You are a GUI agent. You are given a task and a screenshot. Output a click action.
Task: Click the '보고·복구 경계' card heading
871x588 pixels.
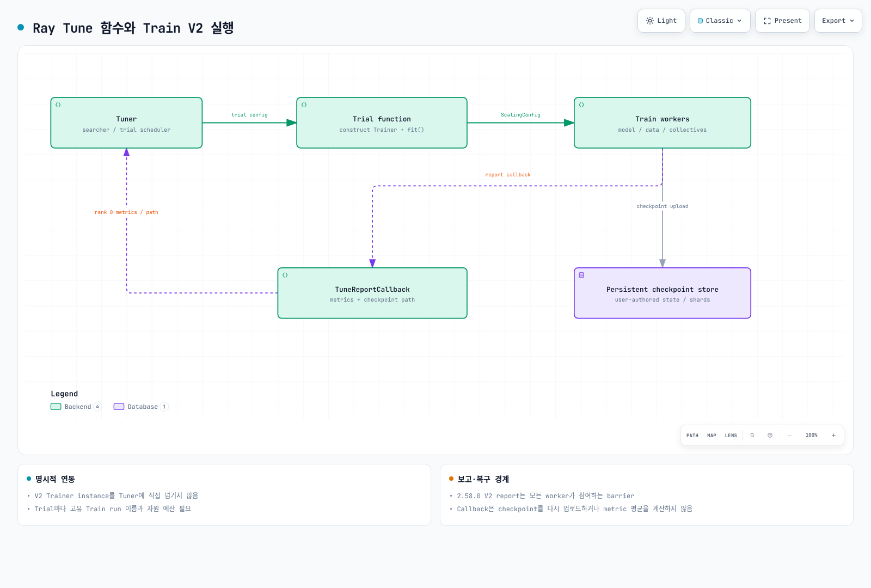click(x=483, y=479)
